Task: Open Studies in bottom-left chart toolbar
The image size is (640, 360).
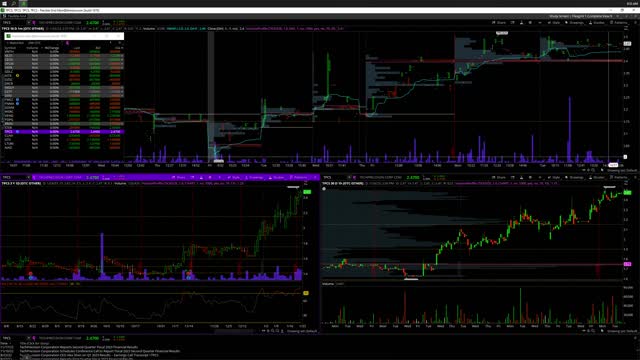Action: (277, 178)
